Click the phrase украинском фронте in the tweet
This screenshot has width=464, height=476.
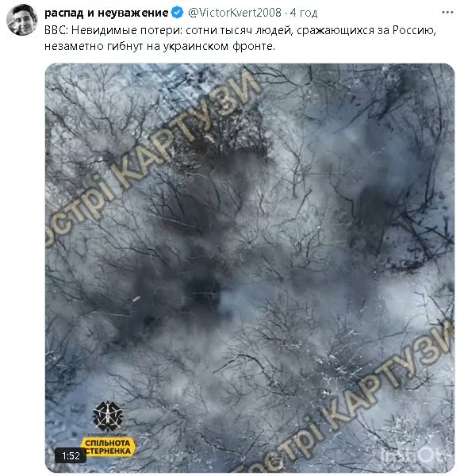click(219, 46)
